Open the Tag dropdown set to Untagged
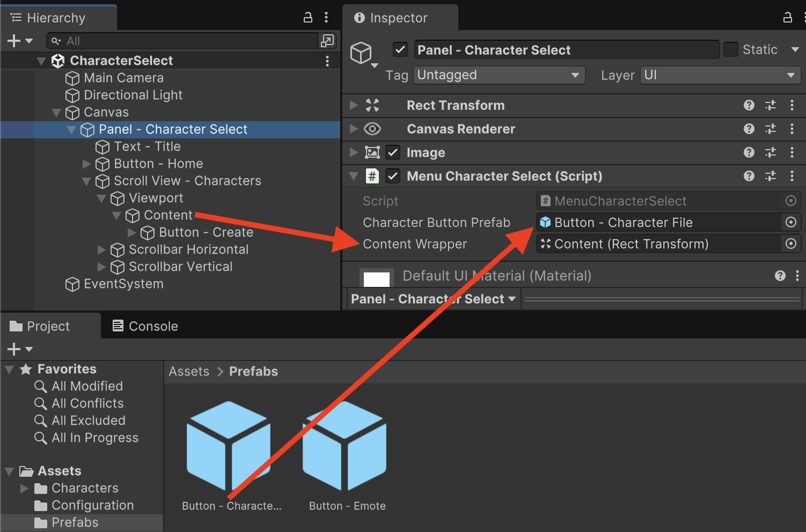 499,75
